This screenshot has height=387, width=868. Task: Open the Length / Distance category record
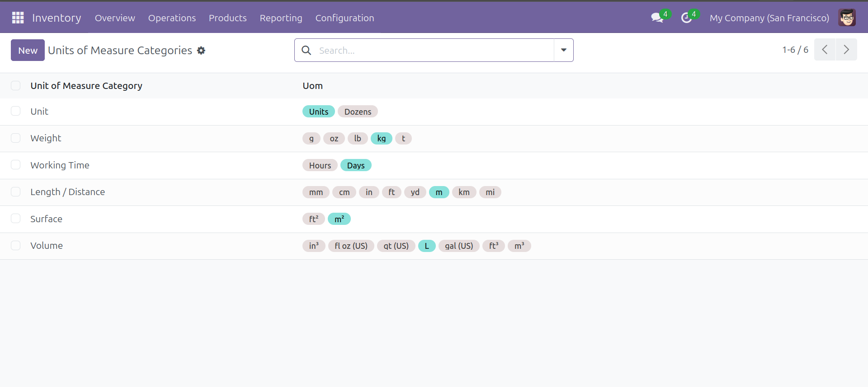(68, 192)
